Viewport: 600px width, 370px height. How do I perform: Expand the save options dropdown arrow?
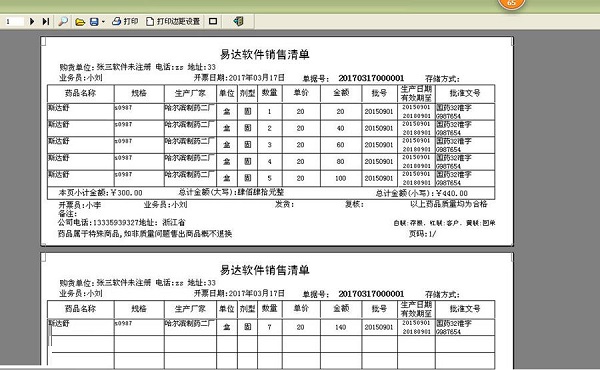click(103, 22)
